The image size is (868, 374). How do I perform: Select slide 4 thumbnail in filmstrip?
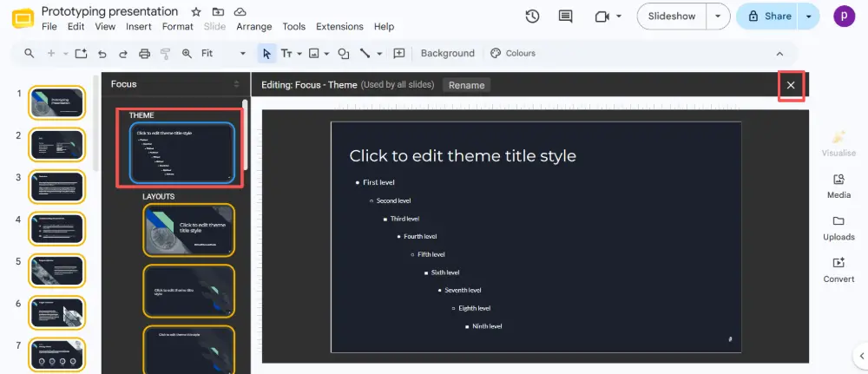coord(57,228)
